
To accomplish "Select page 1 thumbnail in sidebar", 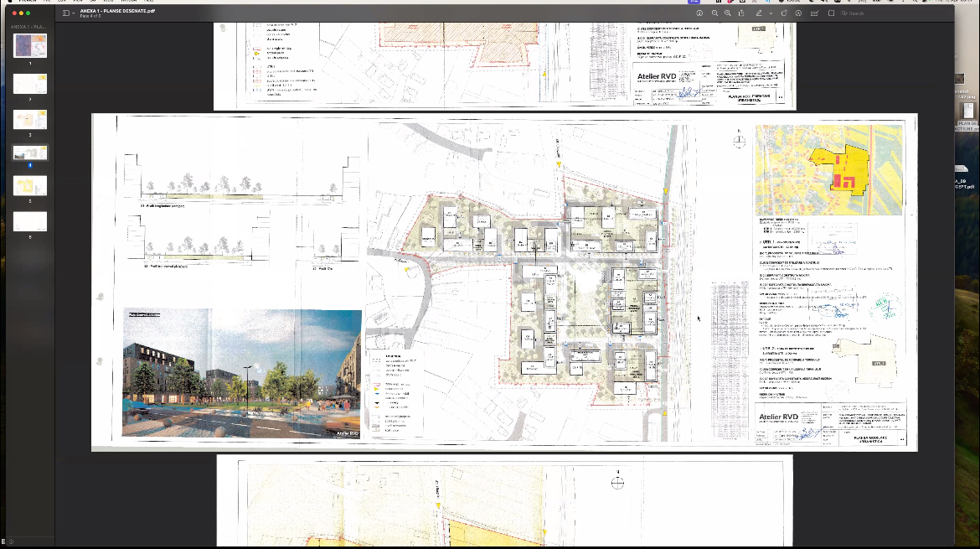I will tap(30, 45).
